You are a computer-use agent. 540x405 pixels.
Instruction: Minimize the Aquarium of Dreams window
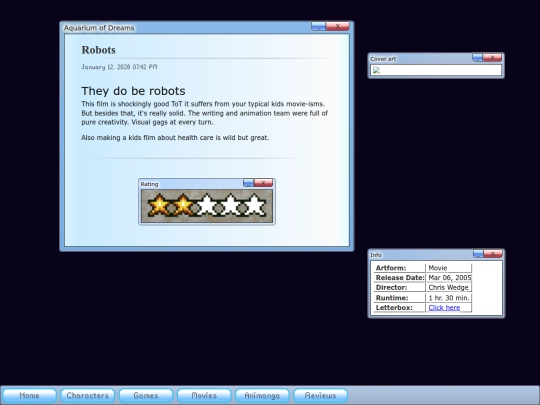319,26
